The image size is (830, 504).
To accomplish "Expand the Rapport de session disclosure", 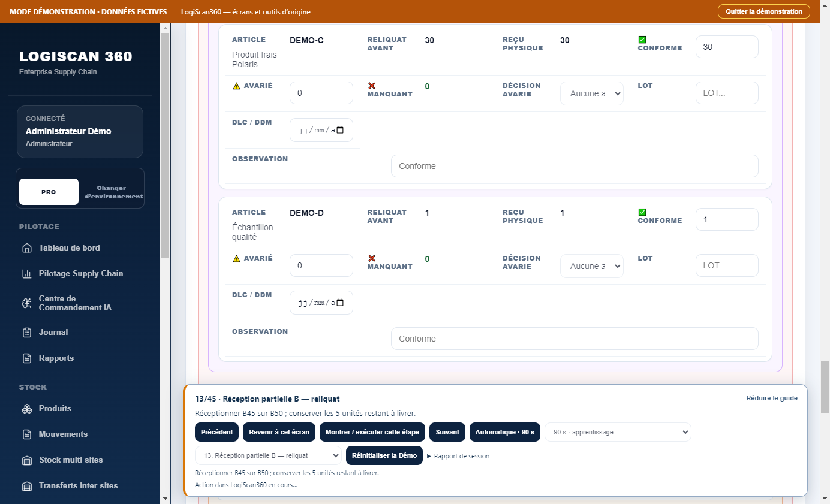I will pos(458,456).
